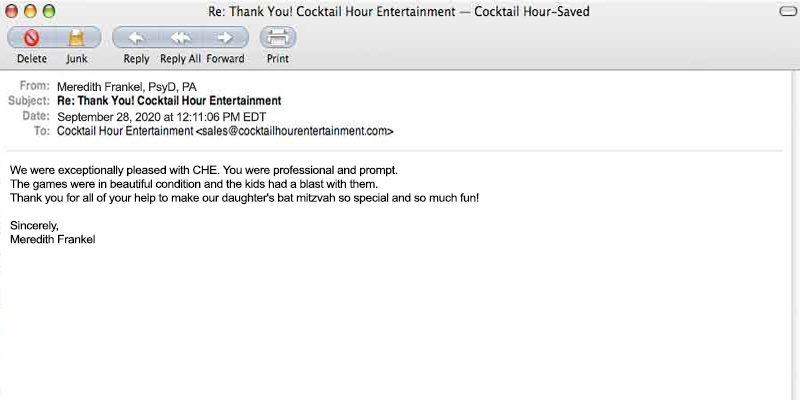This screenshot has width=800, height=400.
Task: Reply to the sender with the Reply arrow
Action: click(x=136, y=39)
